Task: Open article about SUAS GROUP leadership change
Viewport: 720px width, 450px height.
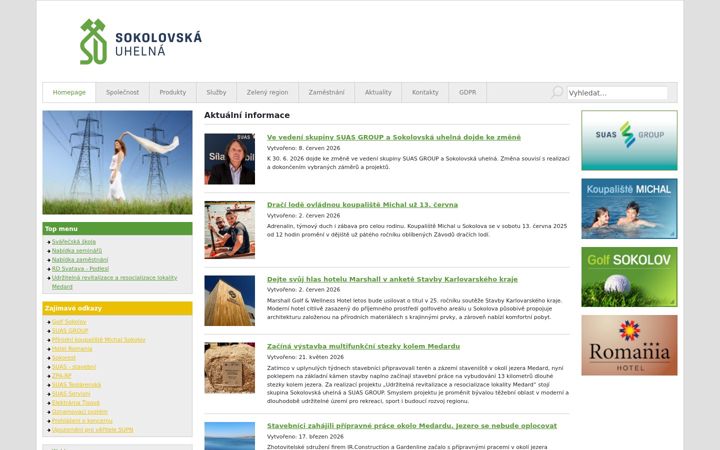Action: click(394, 137)
